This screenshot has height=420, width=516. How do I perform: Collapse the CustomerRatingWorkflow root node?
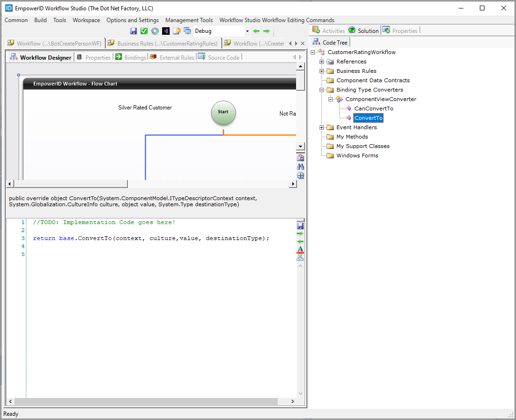pos(313,52)
